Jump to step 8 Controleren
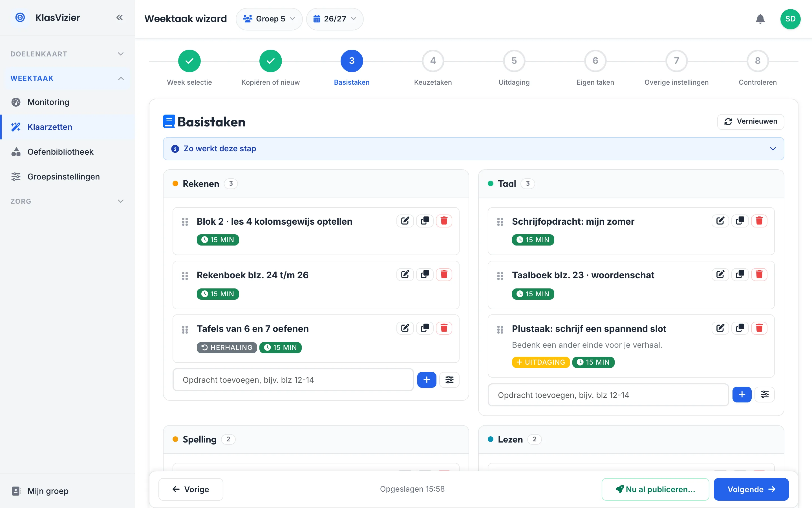812x508 pixels. pos(757,61)
